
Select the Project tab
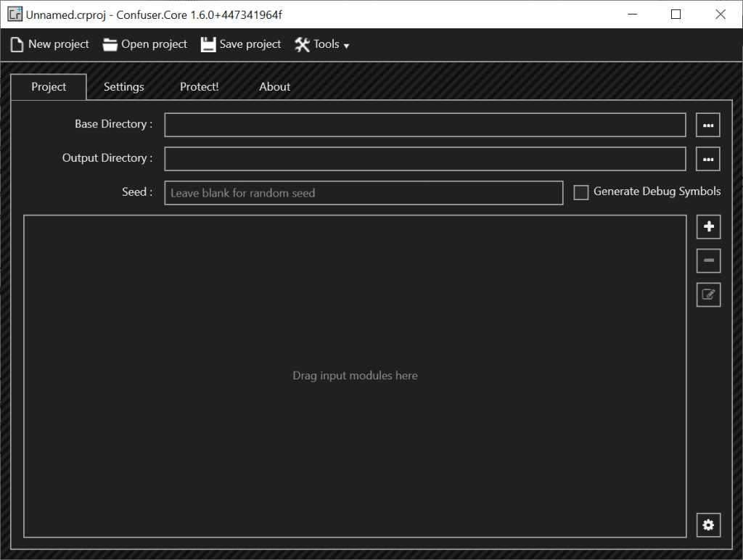pyautogui.click(x=49, y=87)
